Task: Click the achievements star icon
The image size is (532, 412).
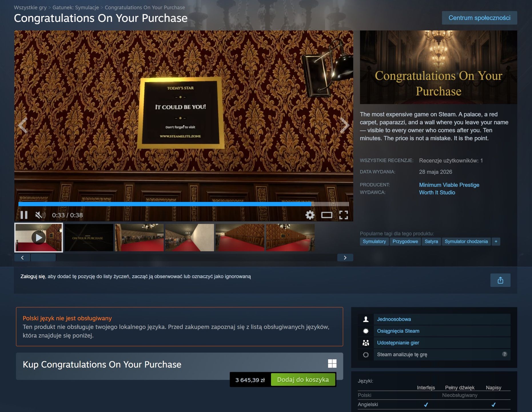Action: (366, 331)
